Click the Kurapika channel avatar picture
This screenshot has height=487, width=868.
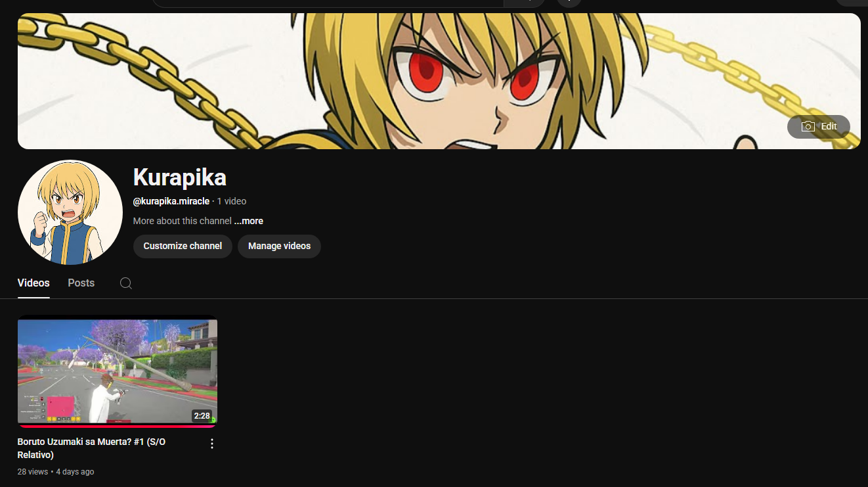[x=70, y=212]
